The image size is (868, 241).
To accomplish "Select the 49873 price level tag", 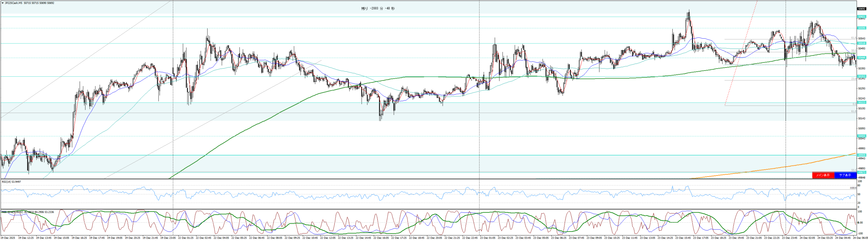I will (x=862, y=172).
